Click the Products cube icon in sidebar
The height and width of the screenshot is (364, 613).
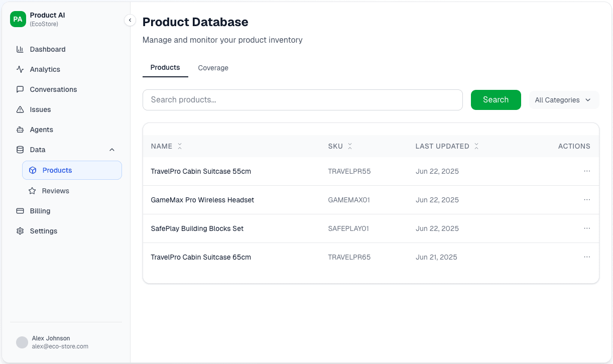pyautogui.click(x=33, y=170)
